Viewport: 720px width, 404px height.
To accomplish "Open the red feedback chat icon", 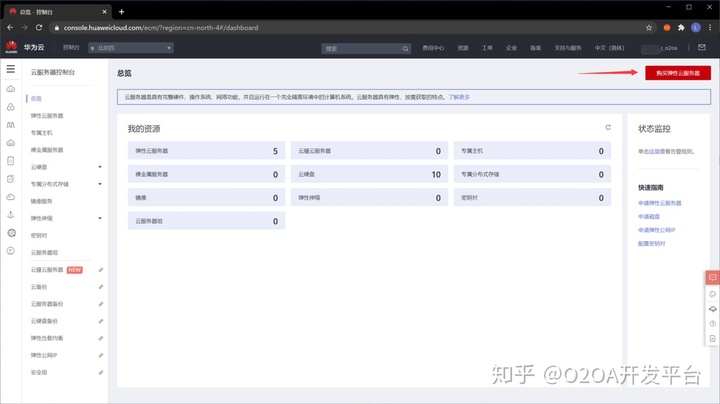I will tap(713, 277).
